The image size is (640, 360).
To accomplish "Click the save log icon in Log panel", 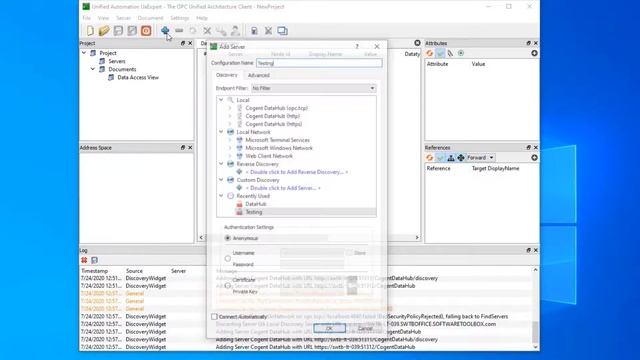I will coord(94,260).
